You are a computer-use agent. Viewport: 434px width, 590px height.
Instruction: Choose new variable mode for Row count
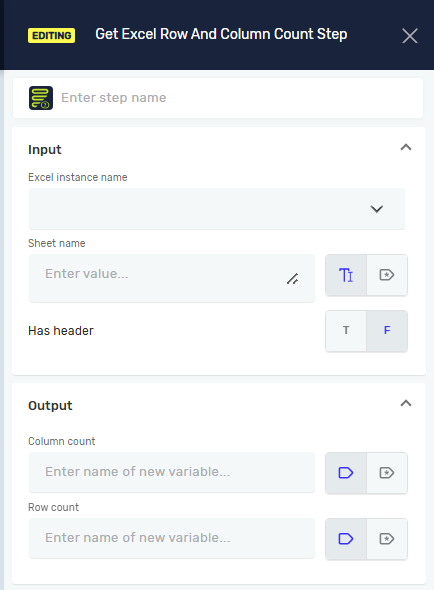346,539
